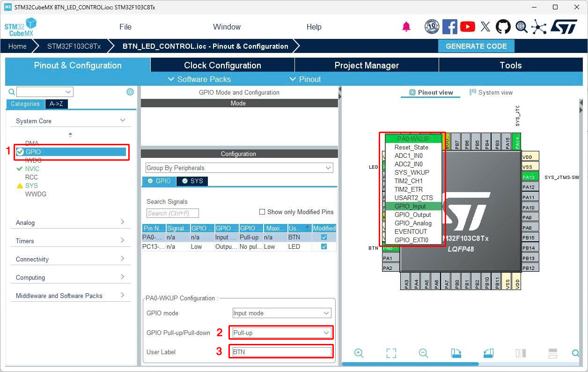The width and height of the screenshot is (588, 372).
Task: Open the Help menu
Action: 314,27
